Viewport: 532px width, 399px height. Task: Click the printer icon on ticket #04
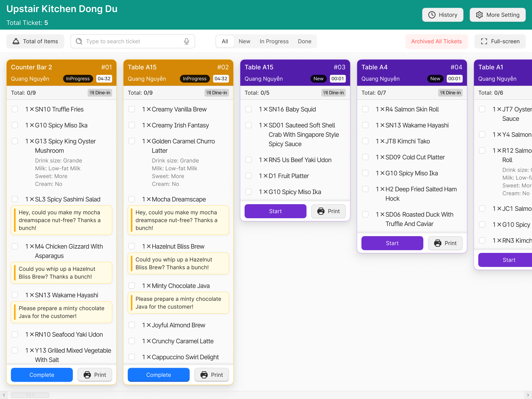point(438,243)
